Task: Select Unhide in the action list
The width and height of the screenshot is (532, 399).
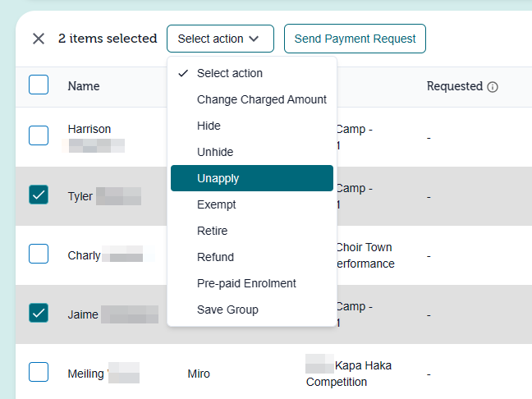Action: (x=252, y=152)
